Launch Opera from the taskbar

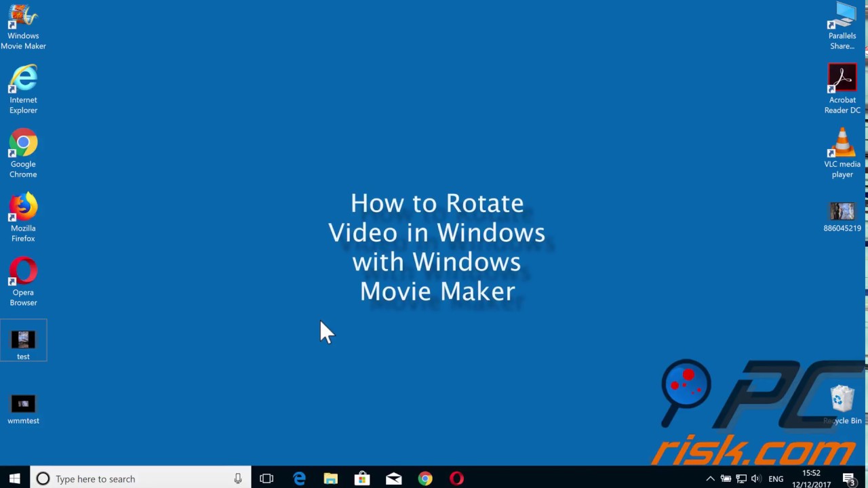456,479
